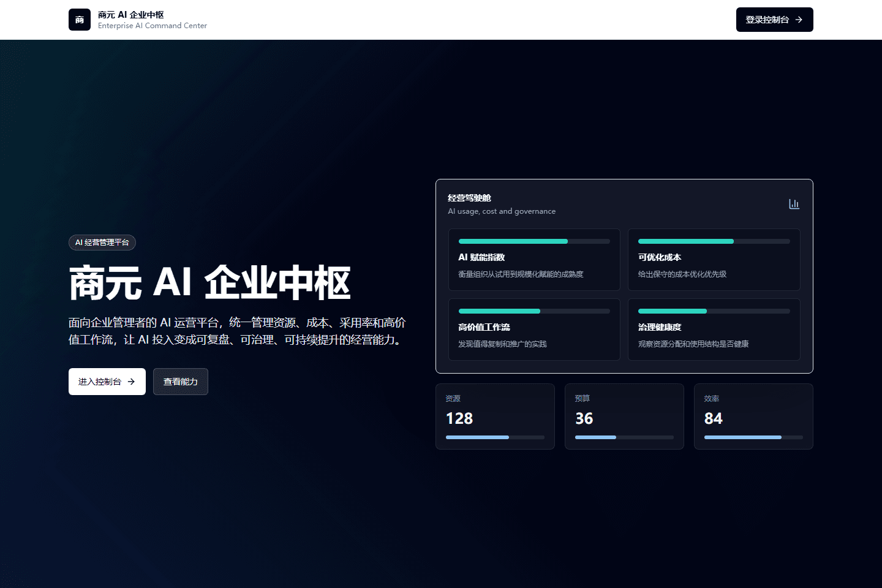This screenshot has height=588, width=882.
Task: Click the 'Enterprise AI Command Center' tagline
Action: pyautogui.click(x=153, y=26)
